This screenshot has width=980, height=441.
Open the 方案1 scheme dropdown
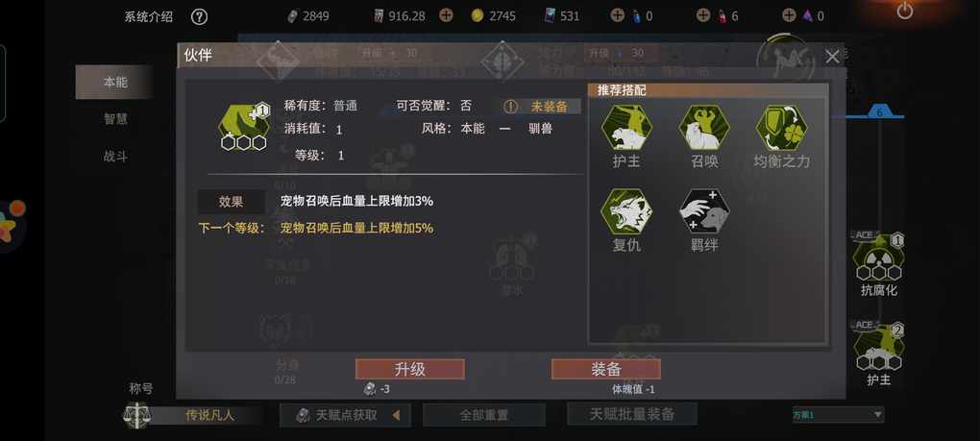(838, 414)
